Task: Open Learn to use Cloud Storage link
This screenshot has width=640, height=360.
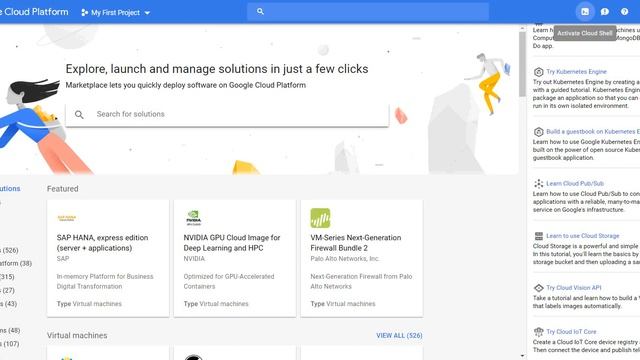Action: click(583, 236)
